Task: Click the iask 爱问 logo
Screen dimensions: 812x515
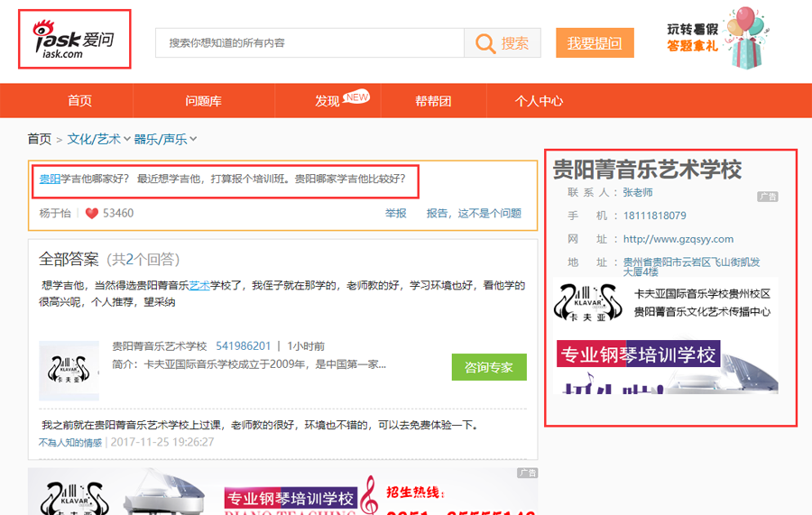Action: tap(74, 40)
